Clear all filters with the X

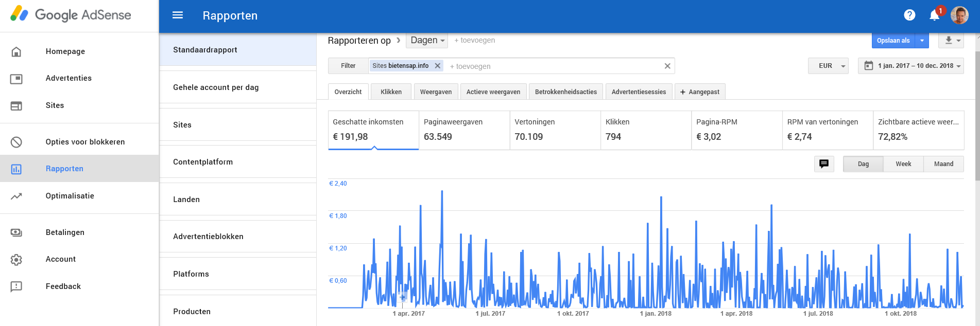pyautogui.click(x=667, y=66)
